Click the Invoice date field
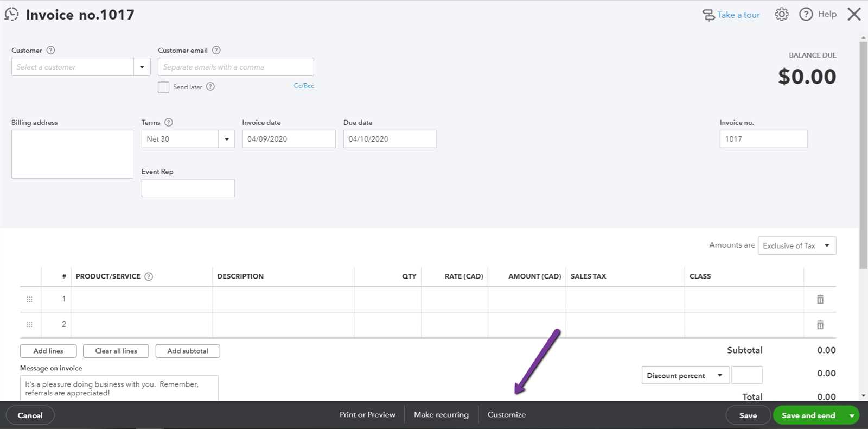This screenshot has width=868, height=429. pos(289,139)
